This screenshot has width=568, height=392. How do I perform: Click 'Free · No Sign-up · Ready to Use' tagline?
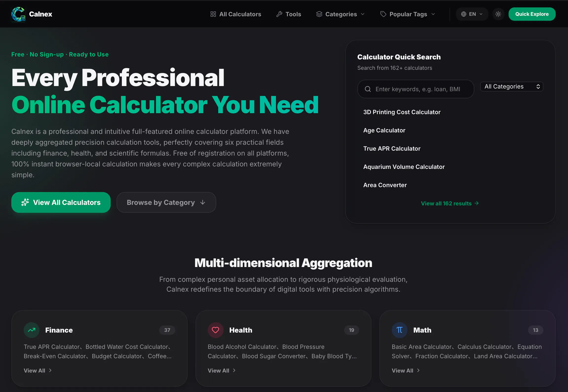[60, 54]
